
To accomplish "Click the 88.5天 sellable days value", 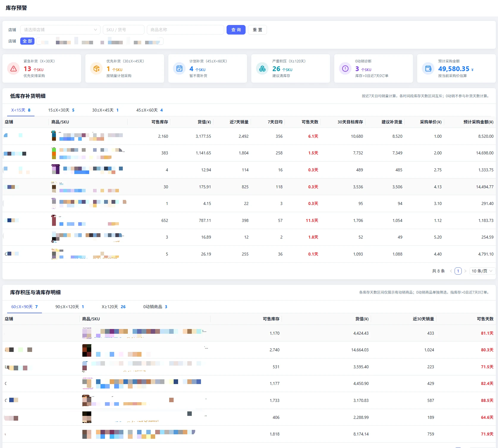I will pos(487,400).
